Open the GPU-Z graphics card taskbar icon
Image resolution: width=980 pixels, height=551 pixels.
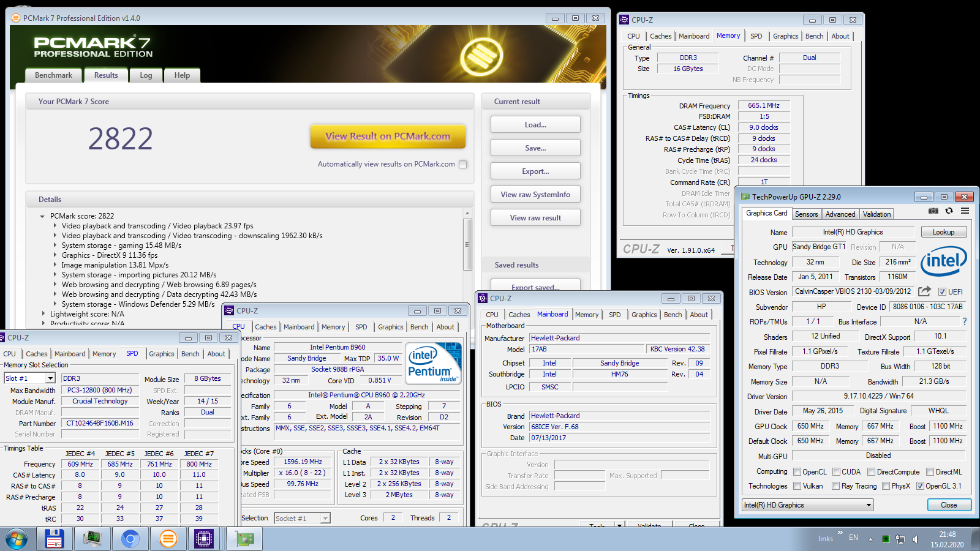pyautogui.click(x=244, y=539)
